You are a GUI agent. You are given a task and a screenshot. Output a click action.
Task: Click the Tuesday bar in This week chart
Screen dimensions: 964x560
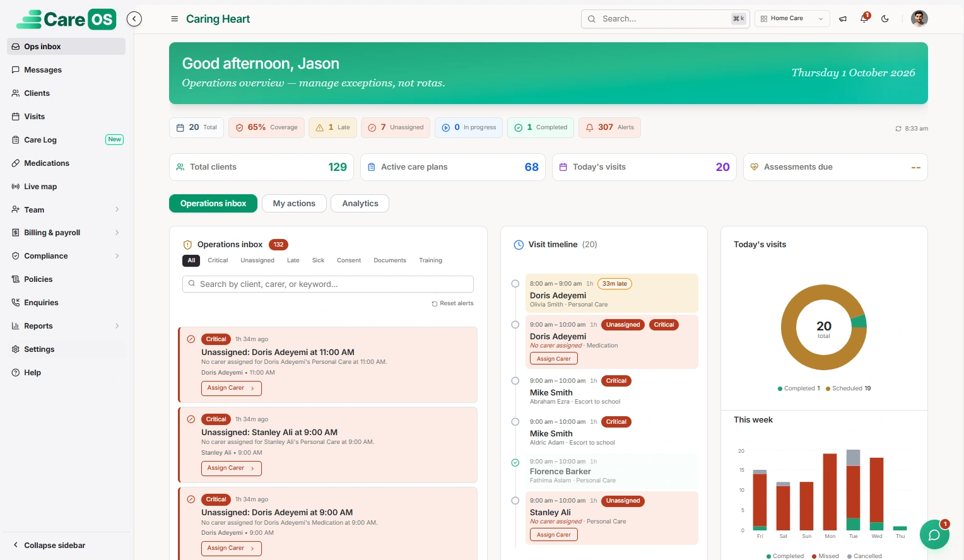point(854,490)
